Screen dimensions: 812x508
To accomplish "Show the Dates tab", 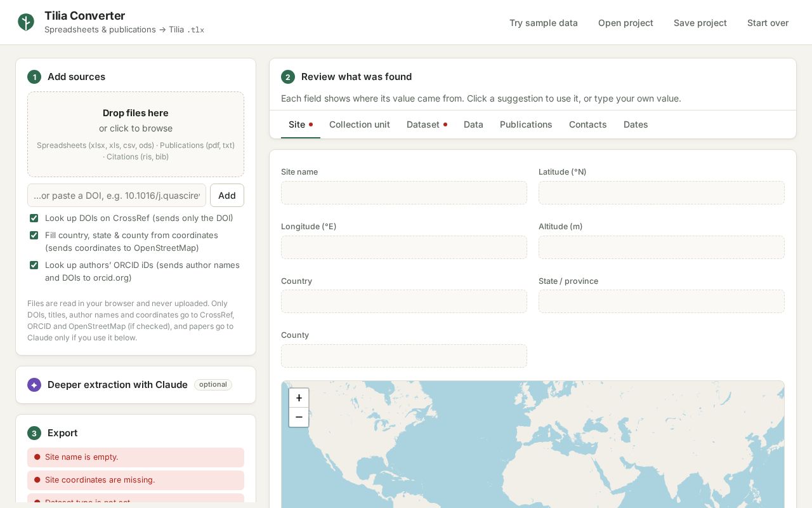I will (x=636, y=124).
